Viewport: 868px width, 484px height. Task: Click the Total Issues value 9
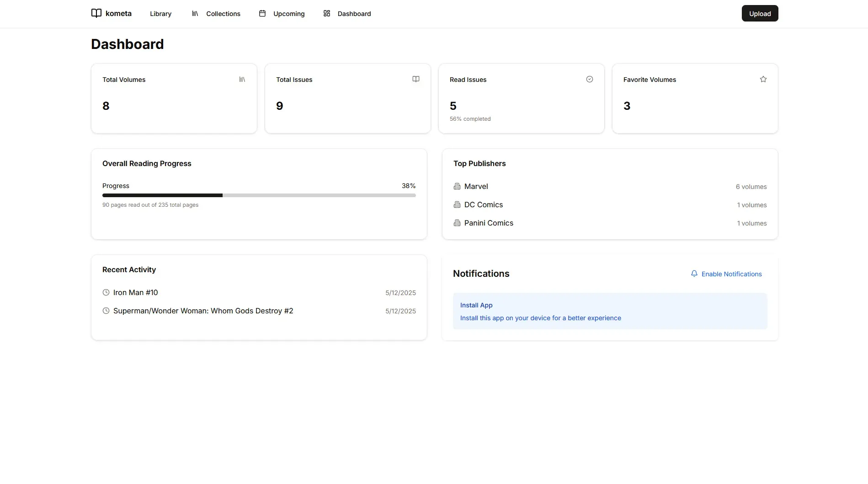point(280,106)
